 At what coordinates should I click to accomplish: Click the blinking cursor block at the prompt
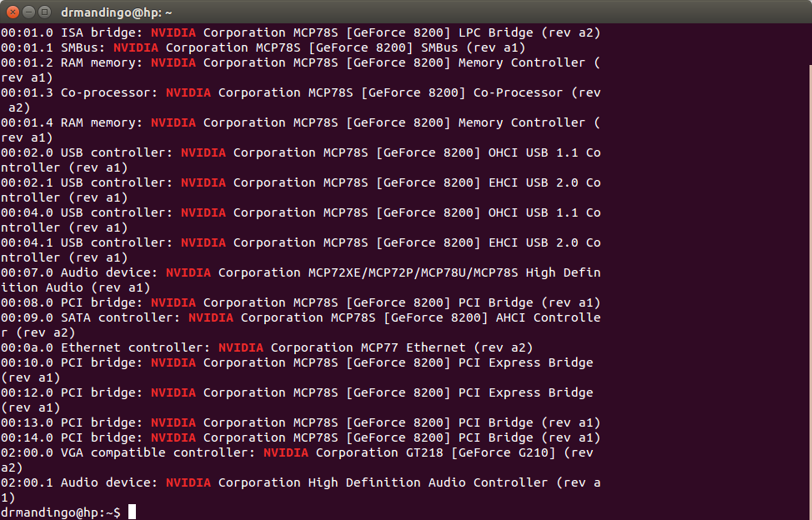click(131, 512)
